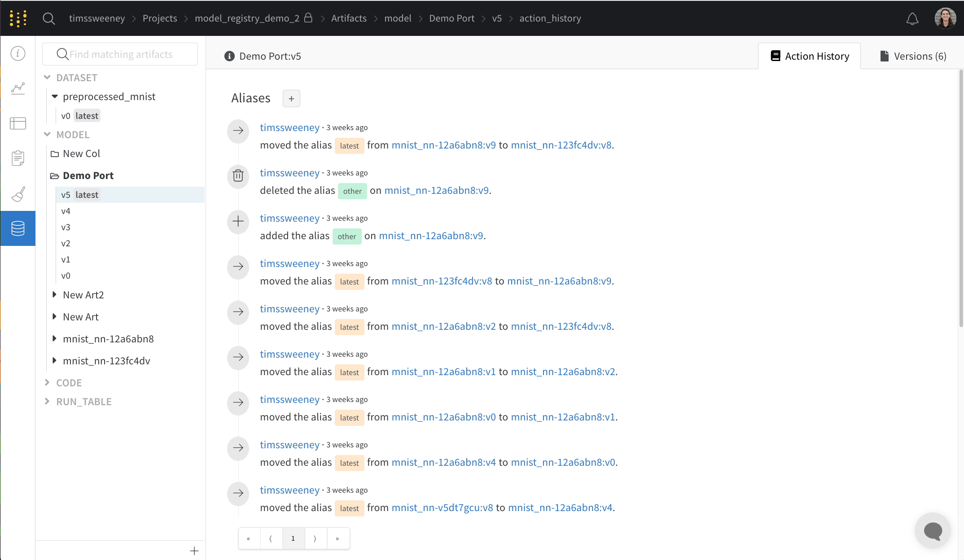Open the mnist_nn-123fc4dv:v8 link in first entry
964x560 pixels.
pos(561,145)
